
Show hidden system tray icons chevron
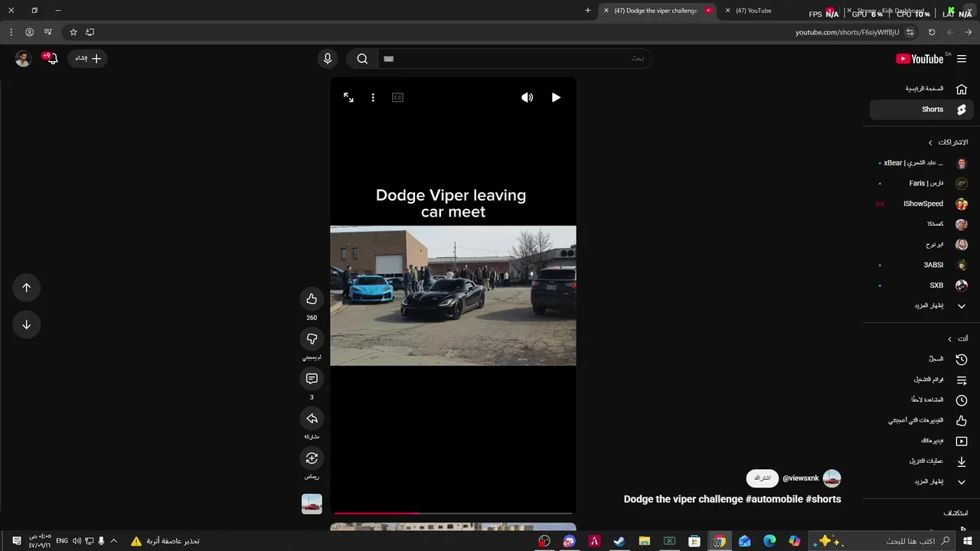tap(114, 541)
